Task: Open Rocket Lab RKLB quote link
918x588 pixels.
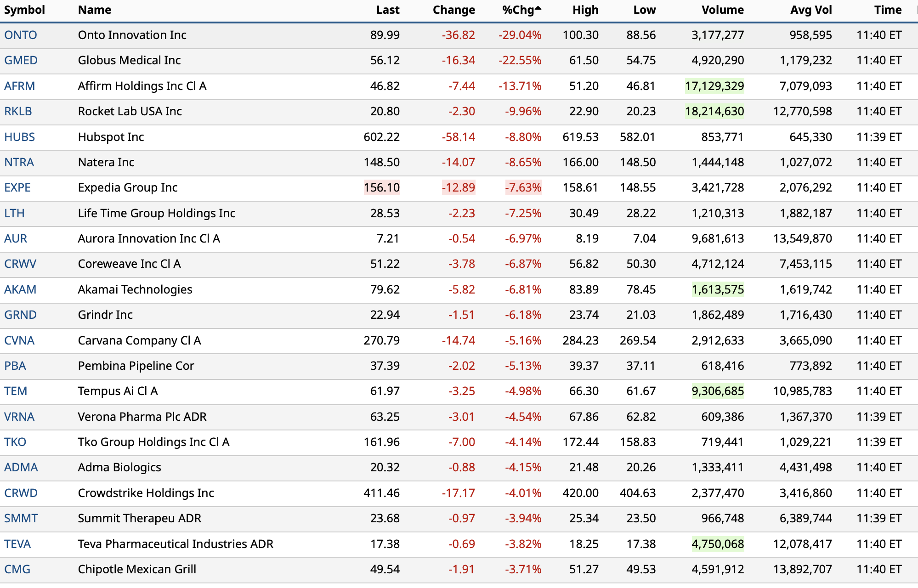Action: (18, 112)
